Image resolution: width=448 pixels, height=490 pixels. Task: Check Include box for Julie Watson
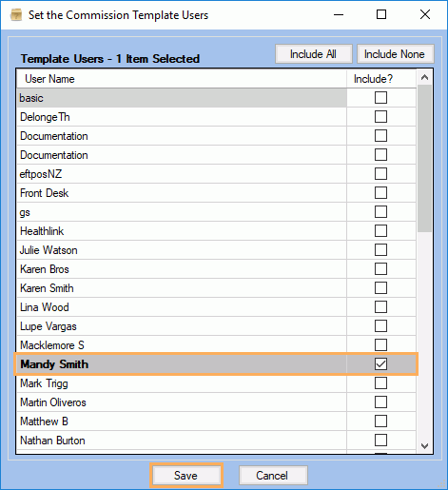click(x=380, y=250)
